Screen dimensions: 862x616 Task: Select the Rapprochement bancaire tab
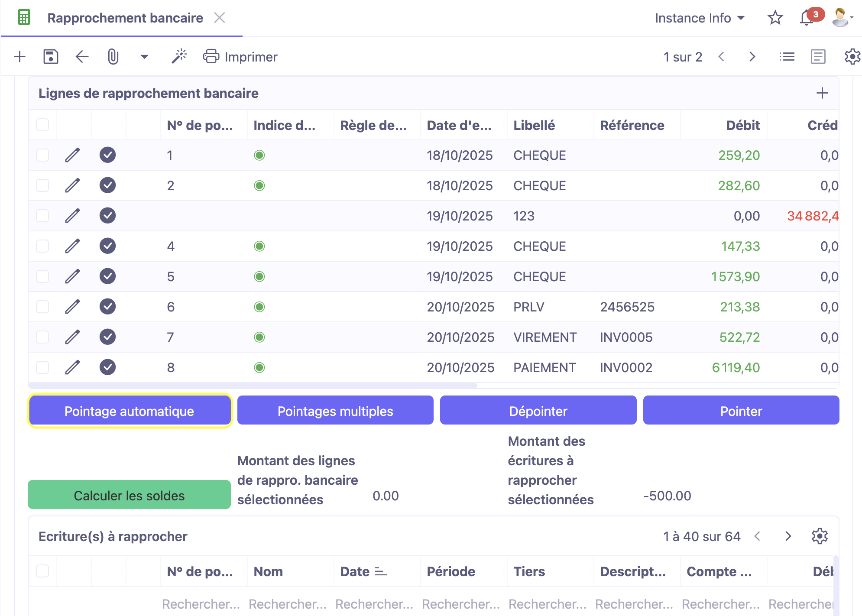tap(125, 18)
